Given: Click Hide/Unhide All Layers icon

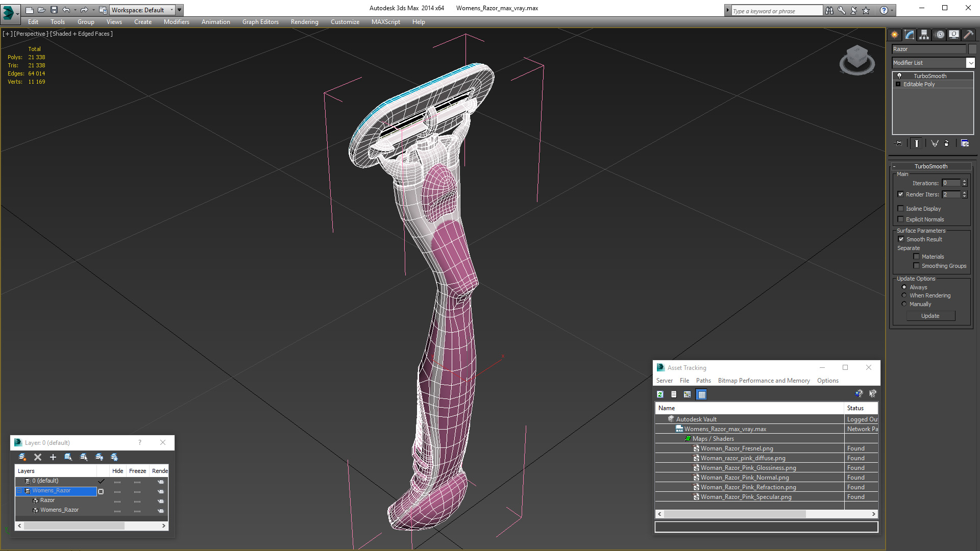Looking at the screenshot, I should point(99,457).
